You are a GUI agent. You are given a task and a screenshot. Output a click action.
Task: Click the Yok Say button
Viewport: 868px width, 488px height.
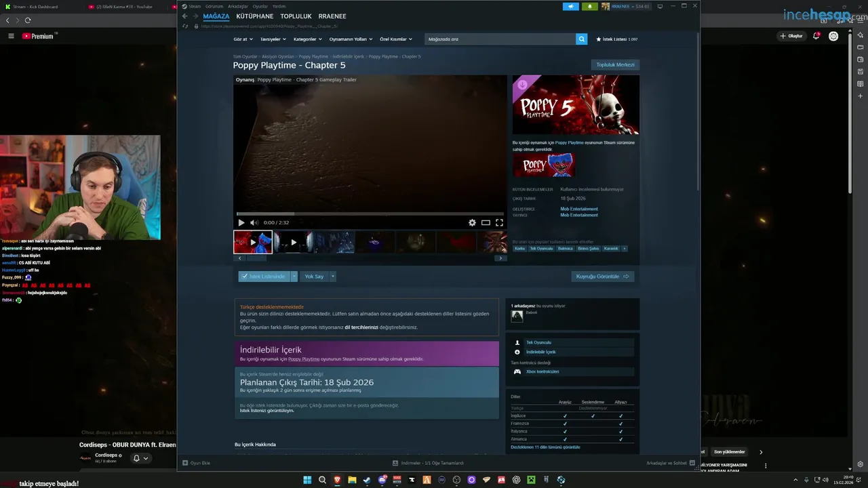point(314,277)
